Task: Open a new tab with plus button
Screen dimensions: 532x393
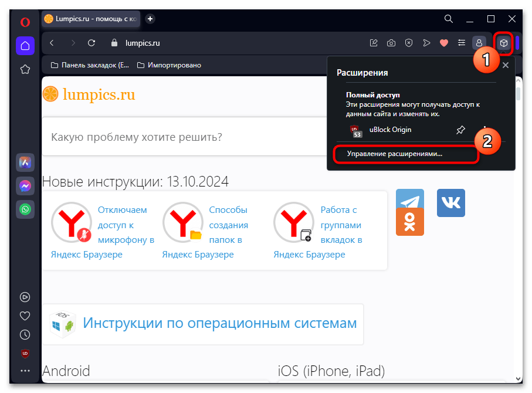Action: [x=150, y=19]
